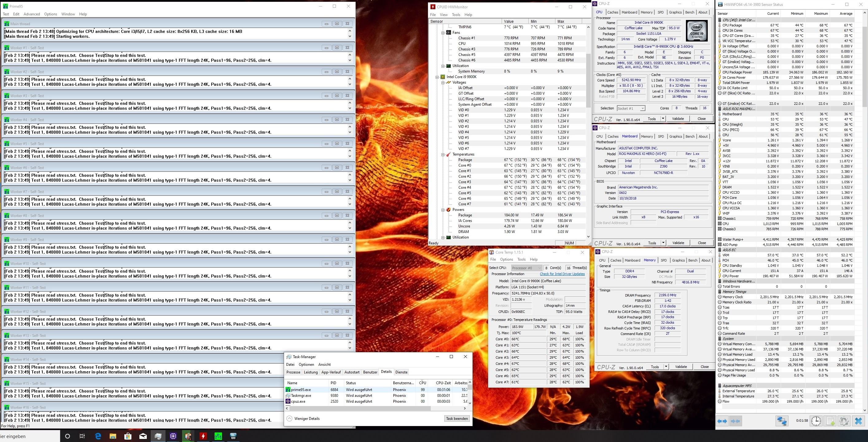This screenshot has width=868, height=442.
Task: Collapse Intel Core i9 9900K node in HWMonitor
Action: pos(437,77)
